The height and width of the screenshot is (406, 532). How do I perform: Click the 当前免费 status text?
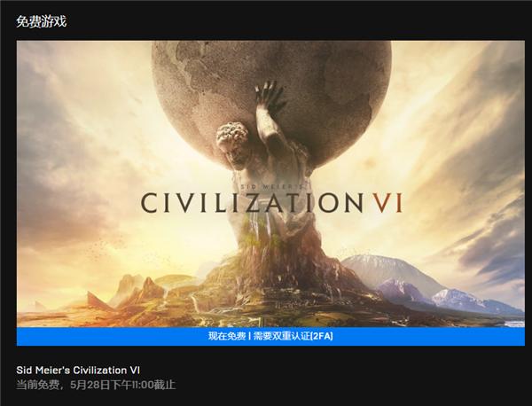[37, 385]
